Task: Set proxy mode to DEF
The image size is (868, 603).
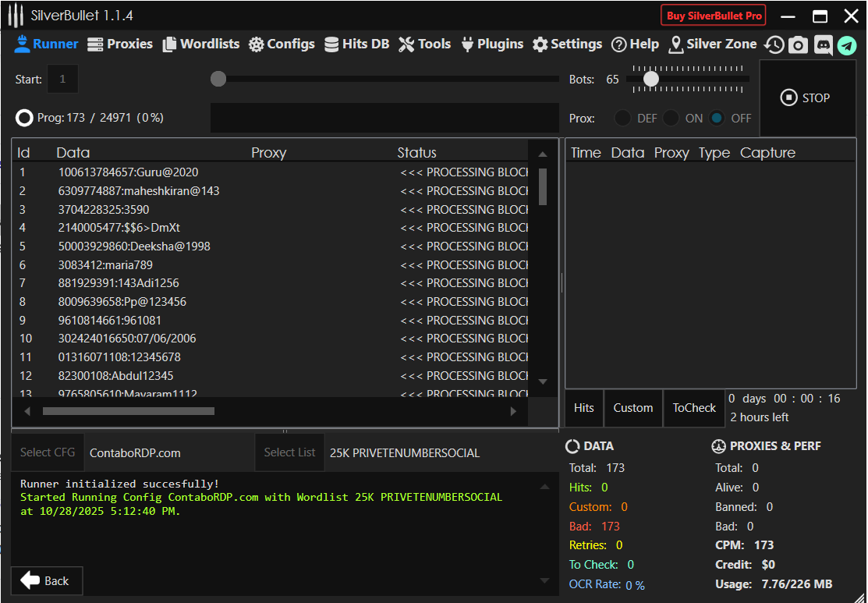Action: tap(622, 118)
